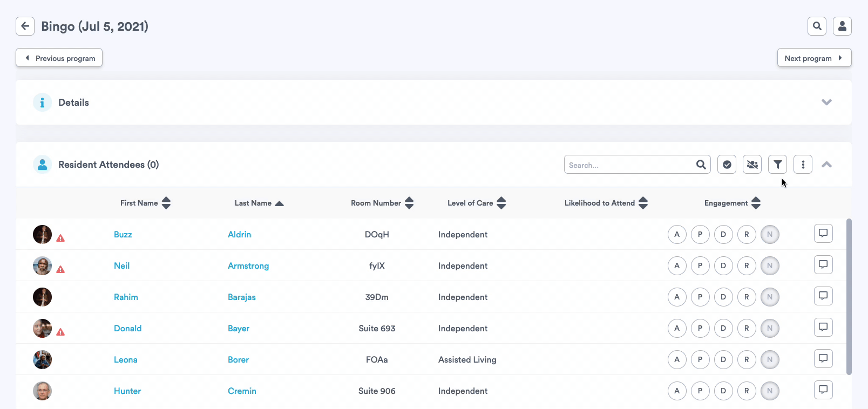Click warning triangle next to Donald Bayer

click(x=60, y=332)
